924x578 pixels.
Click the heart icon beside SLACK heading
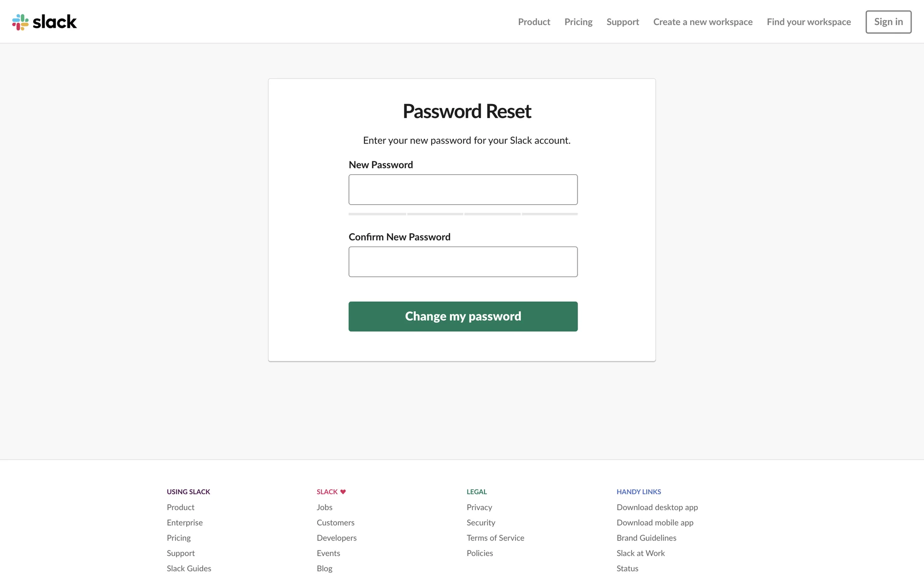[x=343, y=492]
